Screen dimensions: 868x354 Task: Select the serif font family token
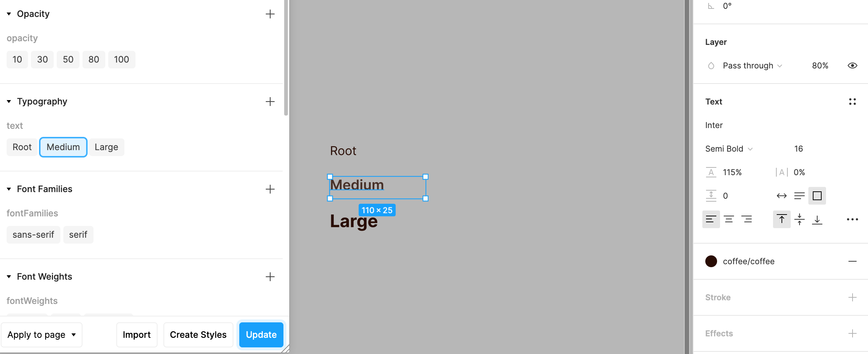point(78,234)
